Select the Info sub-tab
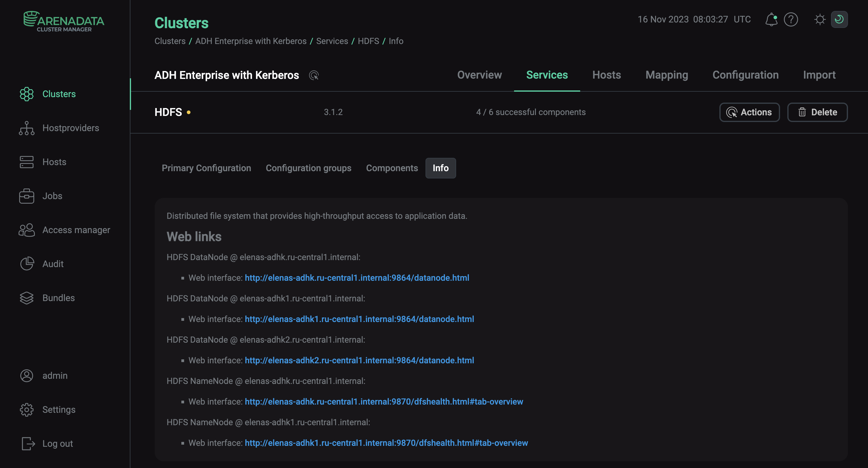 [440, 168]
